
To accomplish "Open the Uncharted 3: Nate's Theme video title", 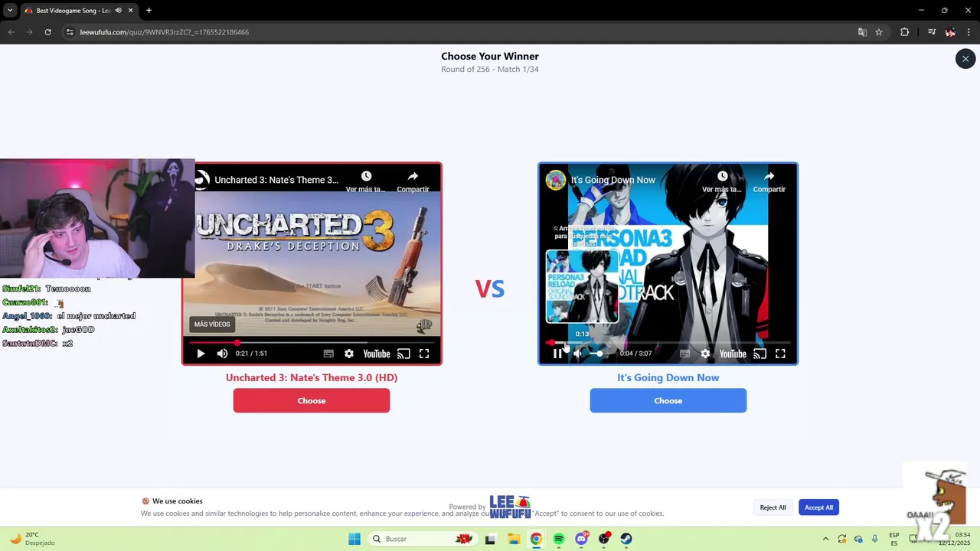I will (x=276, y=180).
